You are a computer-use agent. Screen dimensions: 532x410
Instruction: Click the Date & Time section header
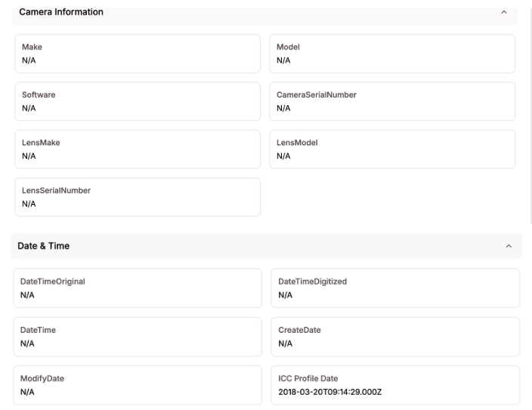(227, 246)
